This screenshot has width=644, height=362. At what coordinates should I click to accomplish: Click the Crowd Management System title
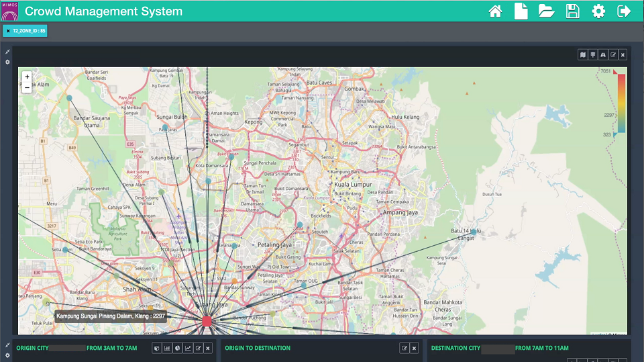tap(103, 11)
